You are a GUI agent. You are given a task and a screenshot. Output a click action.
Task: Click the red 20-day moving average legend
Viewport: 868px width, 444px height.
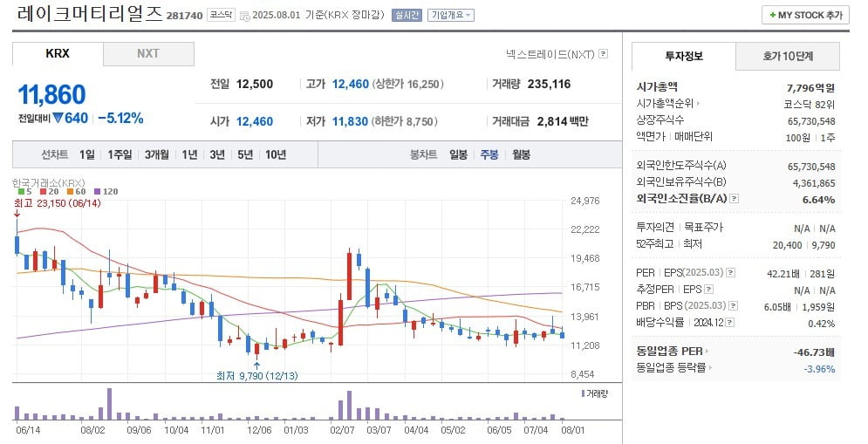click(x=49, y=192)
